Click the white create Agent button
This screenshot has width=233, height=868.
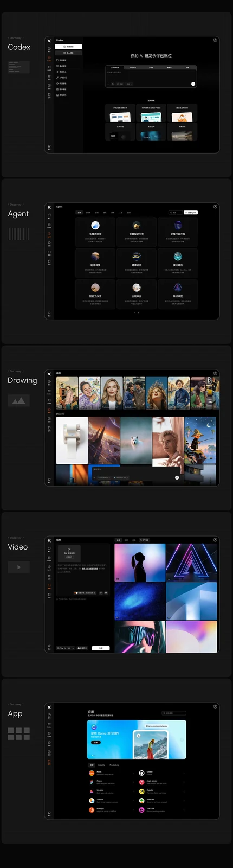(191, 212)
